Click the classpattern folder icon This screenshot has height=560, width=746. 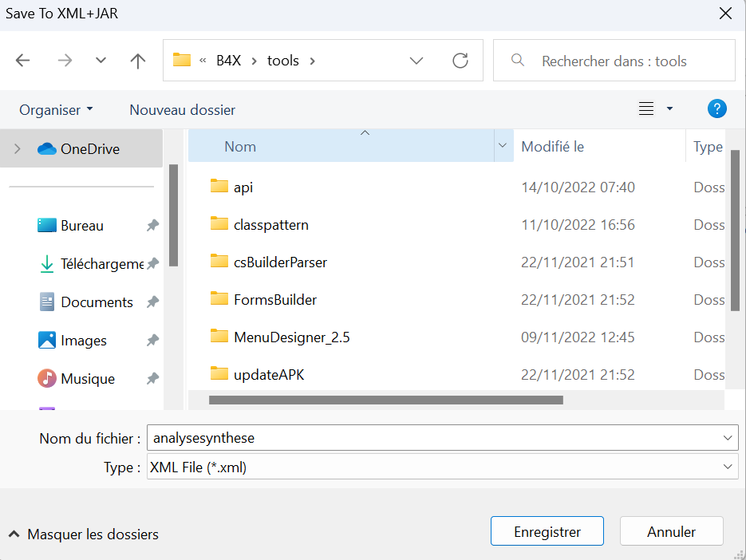tap(219, 223)
